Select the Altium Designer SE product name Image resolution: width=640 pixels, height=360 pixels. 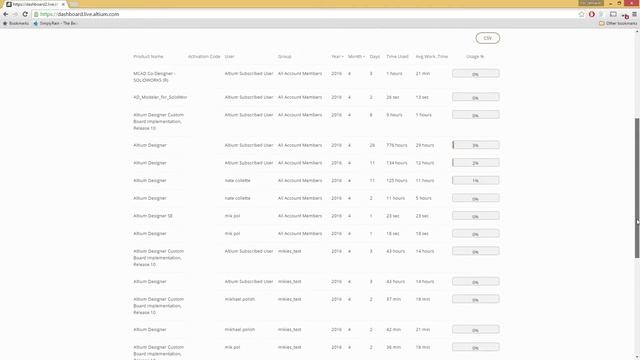click(x=153, y=216)
